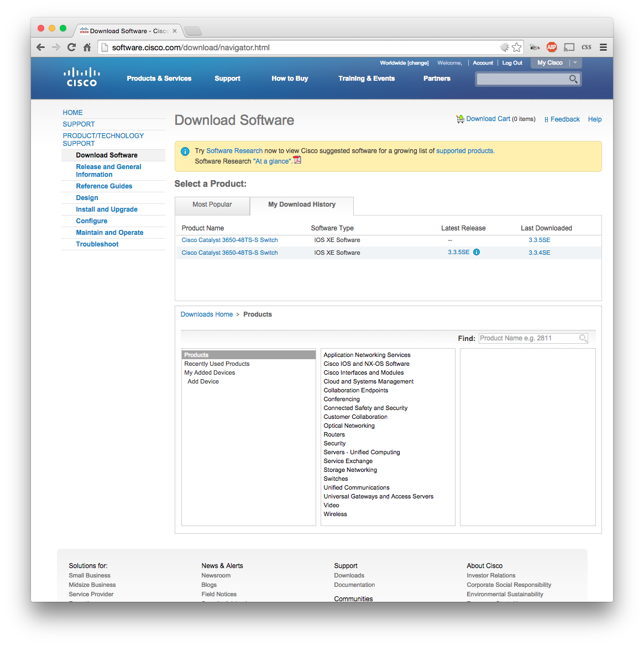Click the browser back arrow
The width and height of the screenshot is (644, 646).
click(x=40, y=48)
